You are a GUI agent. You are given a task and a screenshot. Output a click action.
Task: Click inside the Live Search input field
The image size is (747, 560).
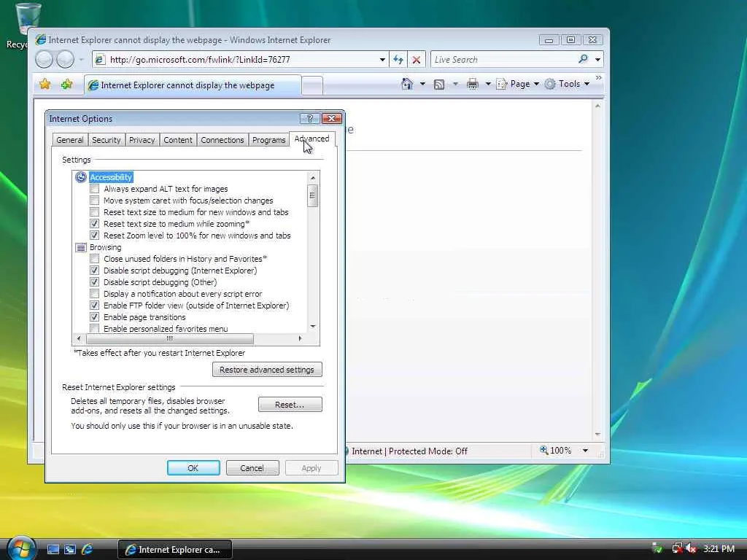503,60
